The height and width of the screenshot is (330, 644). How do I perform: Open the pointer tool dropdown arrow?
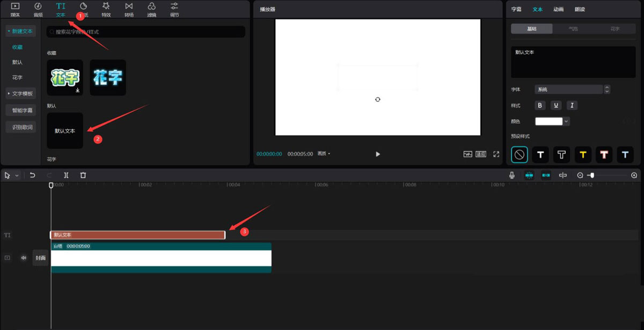17,175
